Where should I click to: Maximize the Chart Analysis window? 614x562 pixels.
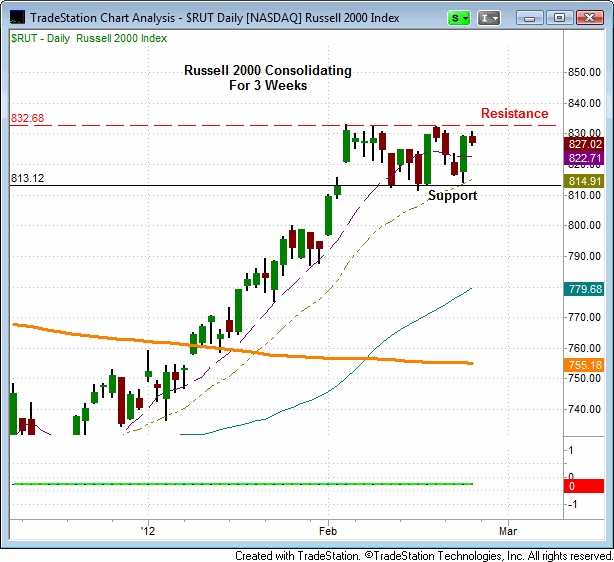tap(559, 18)
